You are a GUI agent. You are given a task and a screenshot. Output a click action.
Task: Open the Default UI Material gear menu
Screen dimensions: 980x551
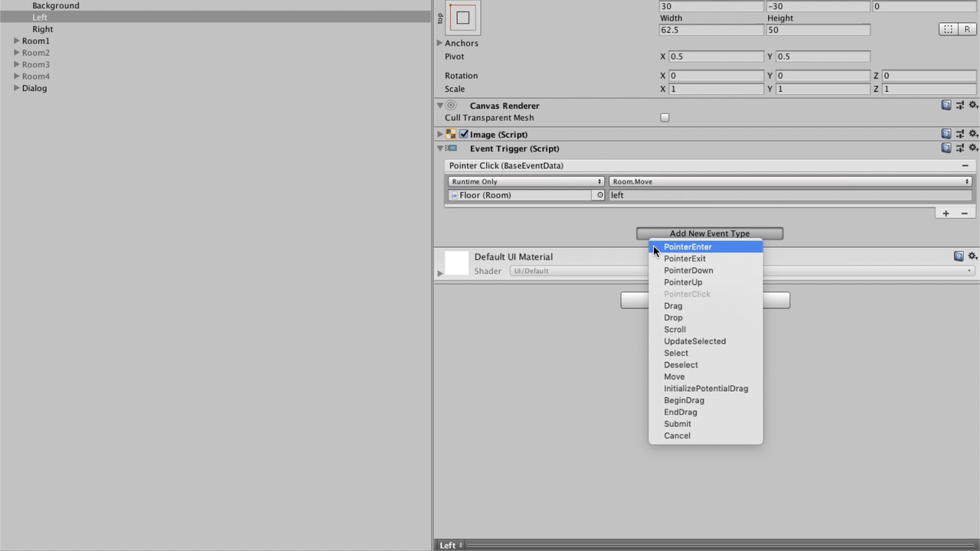[x=973, y=256]
